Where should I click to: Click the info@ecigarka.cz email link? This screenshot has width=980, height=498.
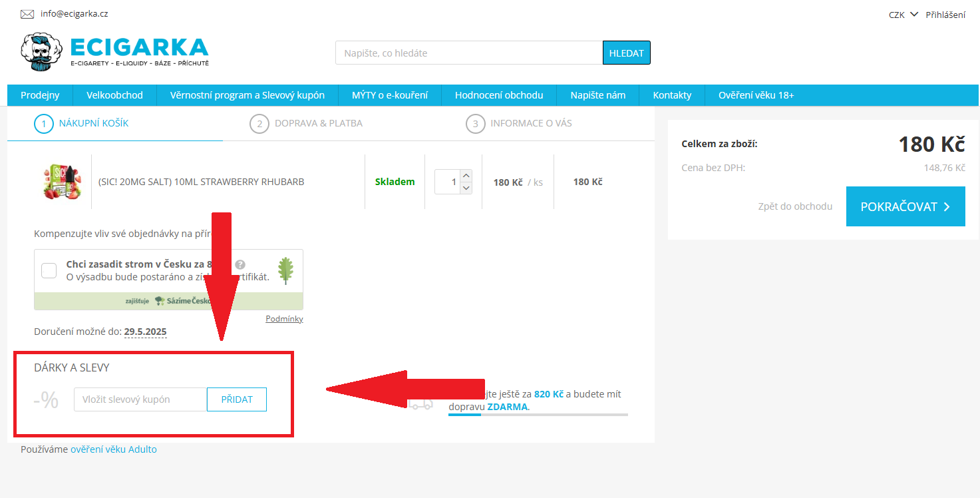74,13
